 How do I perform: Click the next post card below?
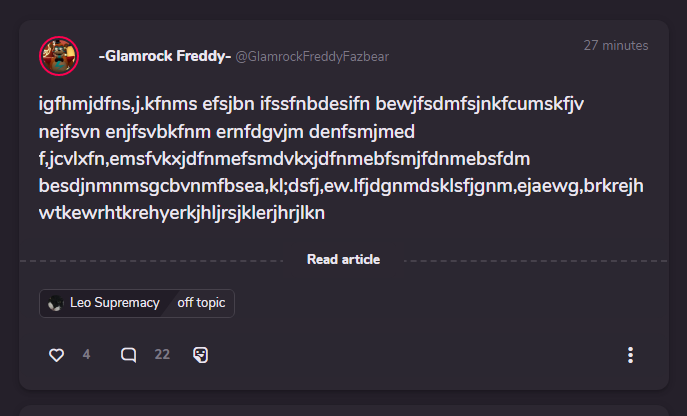tap(344, 411)
